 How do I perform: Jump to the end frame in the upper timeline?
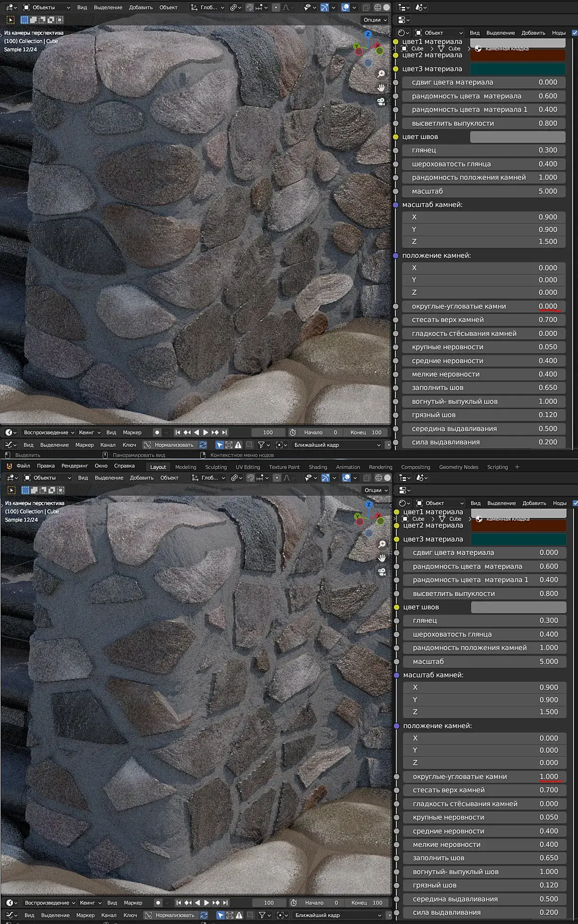point(224,433)
